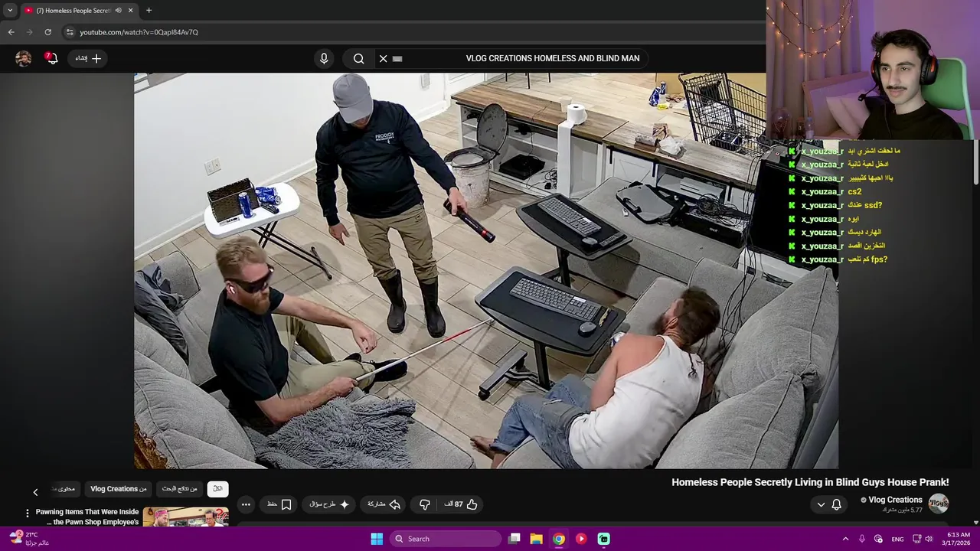Image resolution: width=980 pixels, height=551 pixels.
Task: Open the red play-button app on taskbar
Action: coord(581,539)
